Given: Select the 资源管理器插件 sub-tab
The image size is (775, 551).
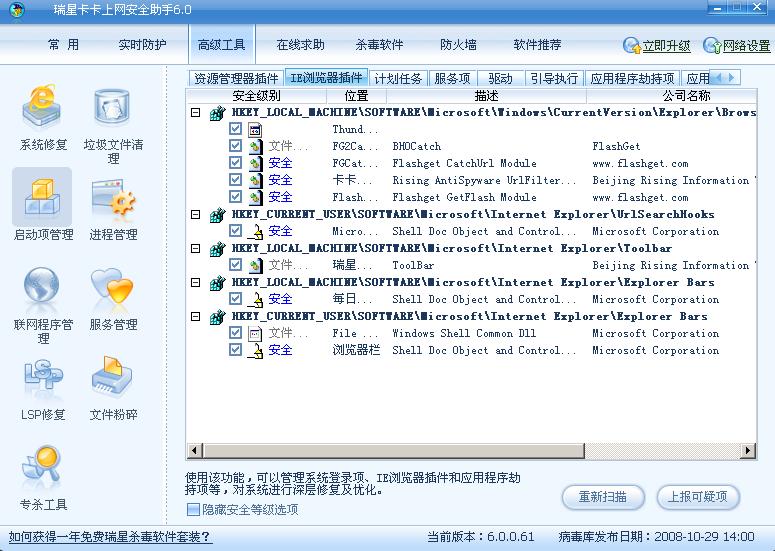Looking at the screenshot, I should pyautogui.click(x=236, y=79).
